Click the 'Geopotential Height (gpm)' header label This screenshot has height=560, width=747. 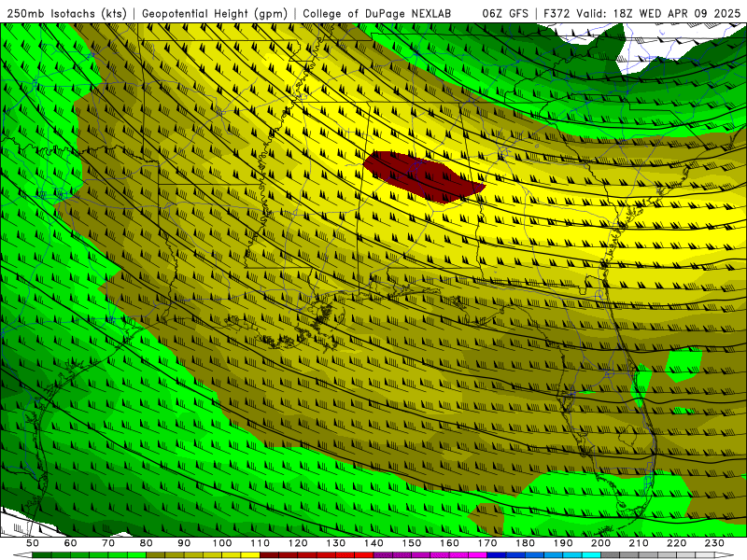215,13
